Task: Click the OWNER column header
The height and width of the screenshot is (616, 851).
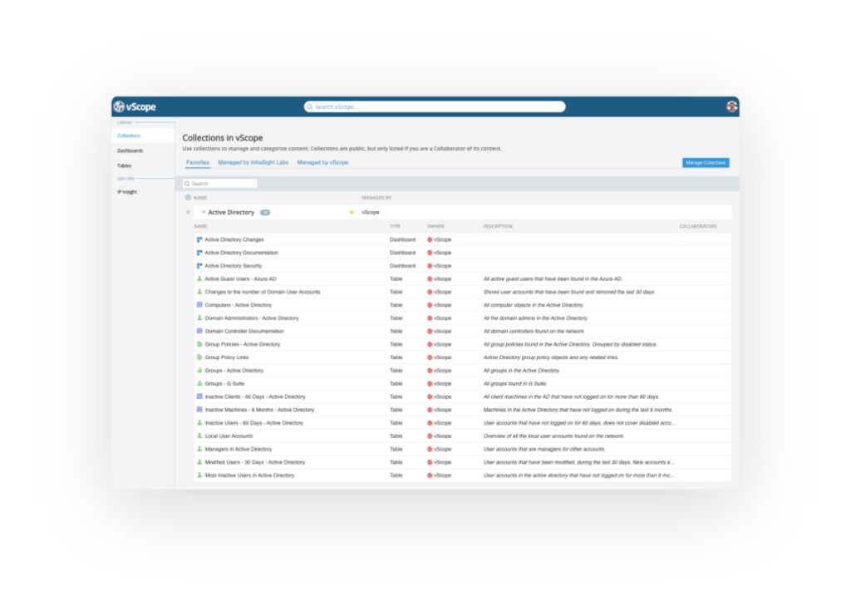Action: 435,226
